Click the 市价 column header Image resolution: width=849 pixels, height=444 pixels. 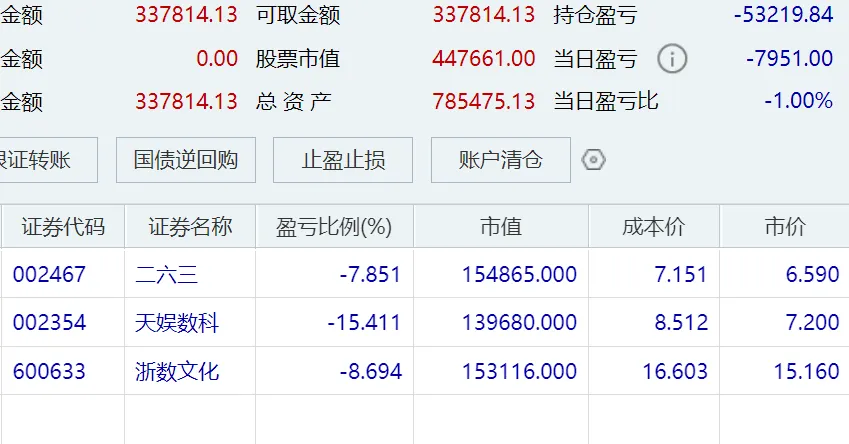pyautogui.click(x=784, y=227)
